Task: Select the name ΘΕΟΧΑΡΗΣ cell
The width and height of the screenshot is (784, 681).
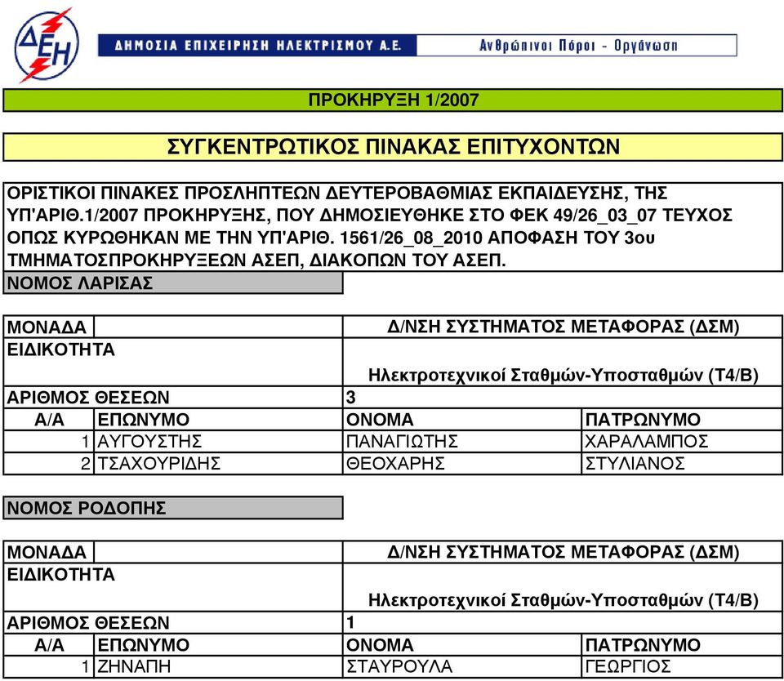Action: point(462,464)
